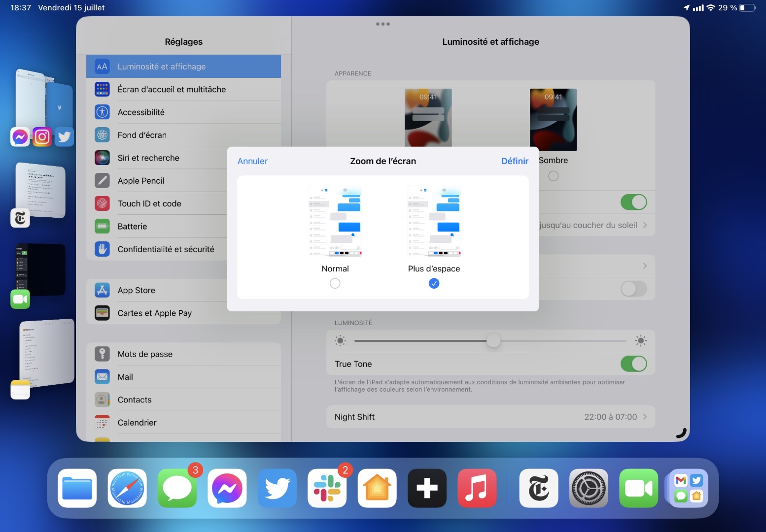Screen dimensions: 766x532
Task: Open Messenger in the dock
Action: 227,488
